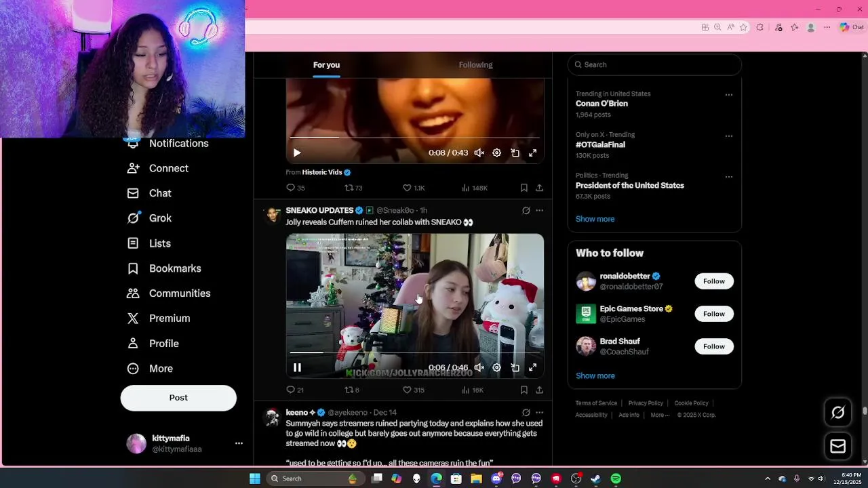Viewport: 868px width, 488px height.
Task: Open more options for SNEAKO UPDATES post
Action: [x=539, y=211]
